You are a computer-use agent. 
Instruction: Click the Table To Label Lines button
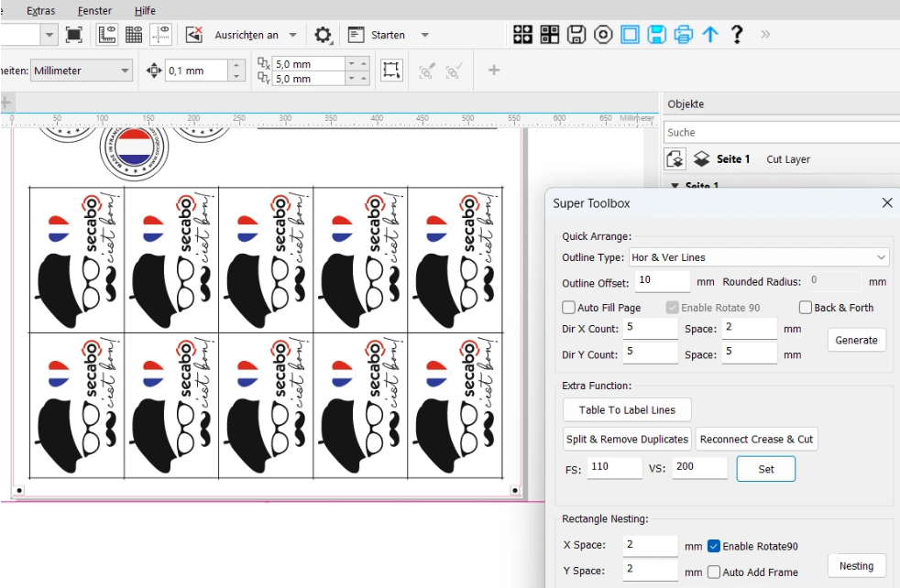[x=627, y=409]
